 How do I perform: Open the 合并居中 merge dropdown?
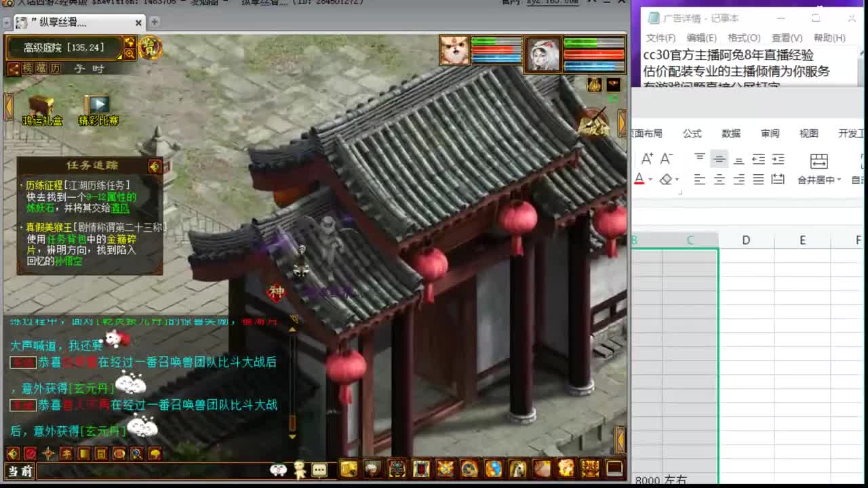tap(819, 180)
